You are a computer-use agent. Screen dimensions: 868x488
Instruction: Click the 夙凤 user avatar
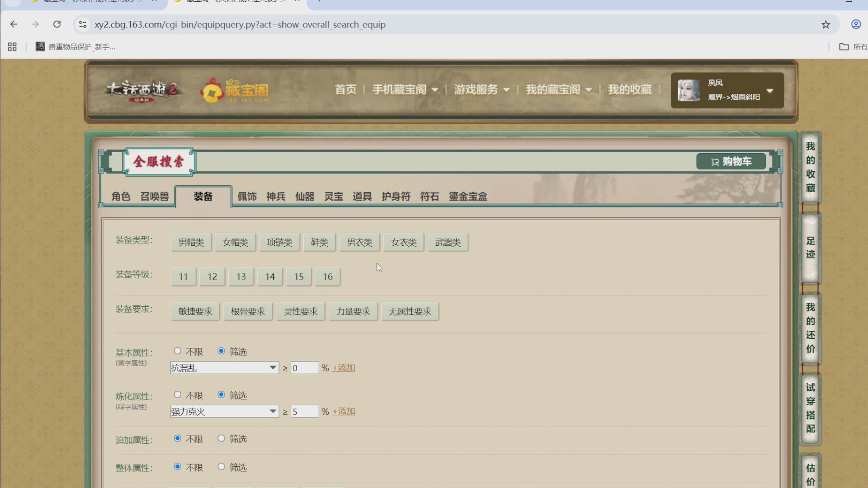tap(689, 90)
